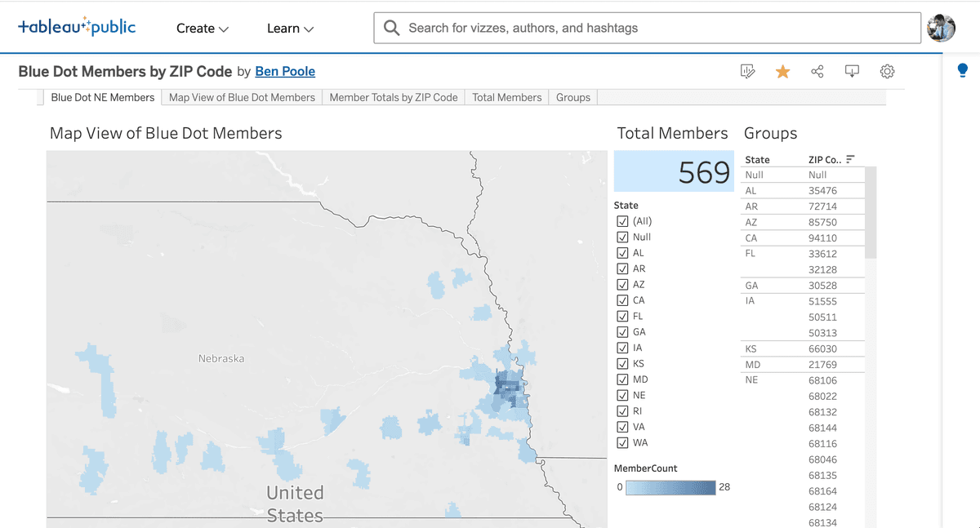This screenshot has height=528, width=980.
Task: Open the Learn dropdown
Action: [289, 28]
